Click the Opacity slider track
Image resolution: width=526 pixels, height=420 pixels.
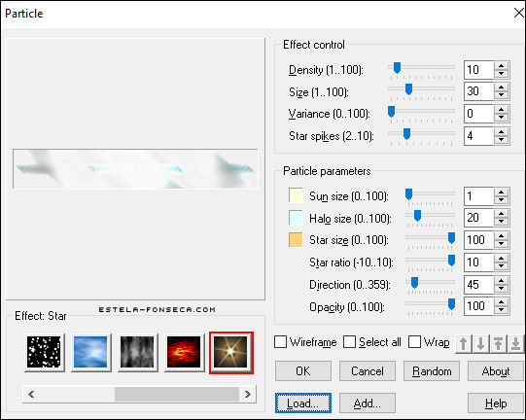coord(430,304)
